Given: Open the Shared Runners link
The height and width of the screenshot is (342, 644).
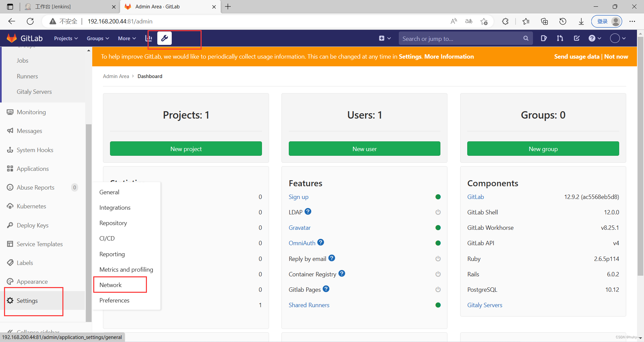Looking at the screenshot, I should coord(309,305).
